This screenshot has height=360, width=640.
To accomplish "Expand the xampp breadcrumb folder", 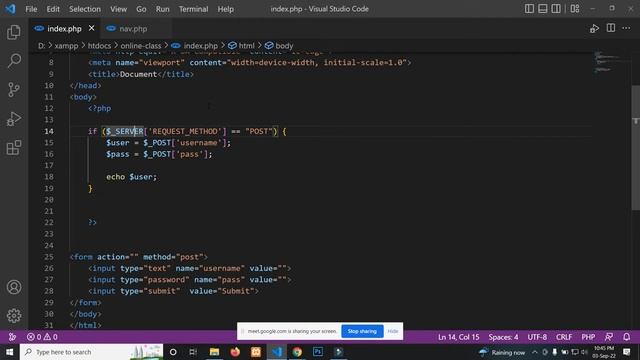I will click(x=66, y=46).
